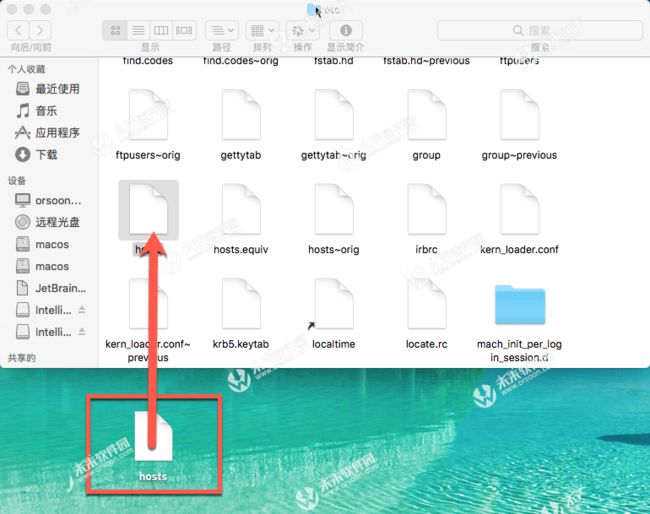650x514 pixels.
Task: Click the fstab.hd~previous file name
Action: 427,61
